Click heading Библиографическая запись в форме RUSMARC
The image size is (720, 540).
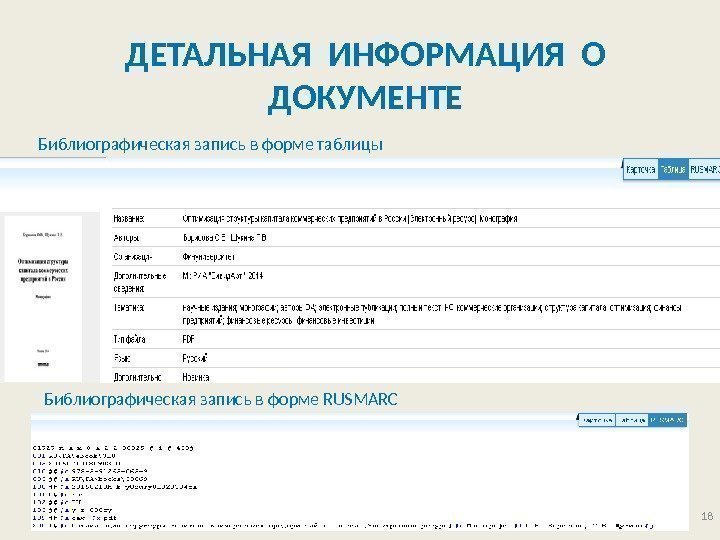[x=220, y=399]
